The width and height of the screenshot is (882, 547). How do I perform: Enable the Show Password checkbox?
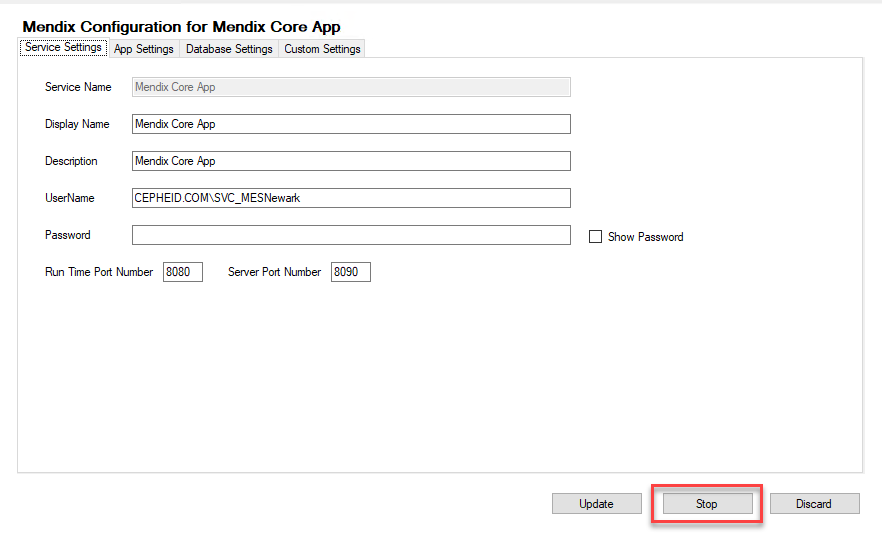596,237
